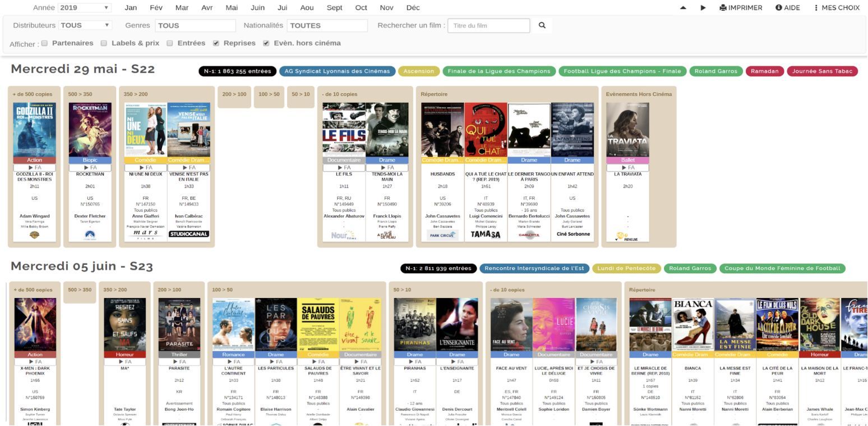Select the Sept month tab
868x426 pixels.
tap(334, 8)
